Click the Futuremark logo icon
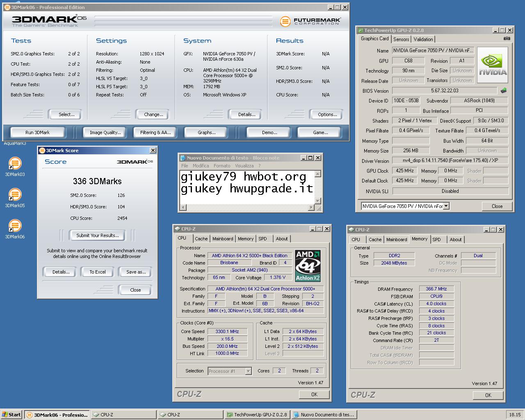 click(x=285, y=21)
